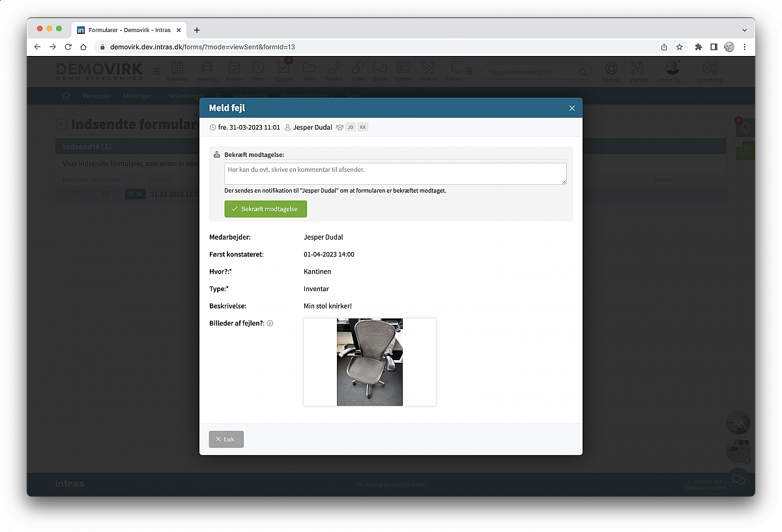The height and width of the screenshot is (532, 782).
Task: Click the Bekræft modtagelse green button
Action: (x=266, y=209)
